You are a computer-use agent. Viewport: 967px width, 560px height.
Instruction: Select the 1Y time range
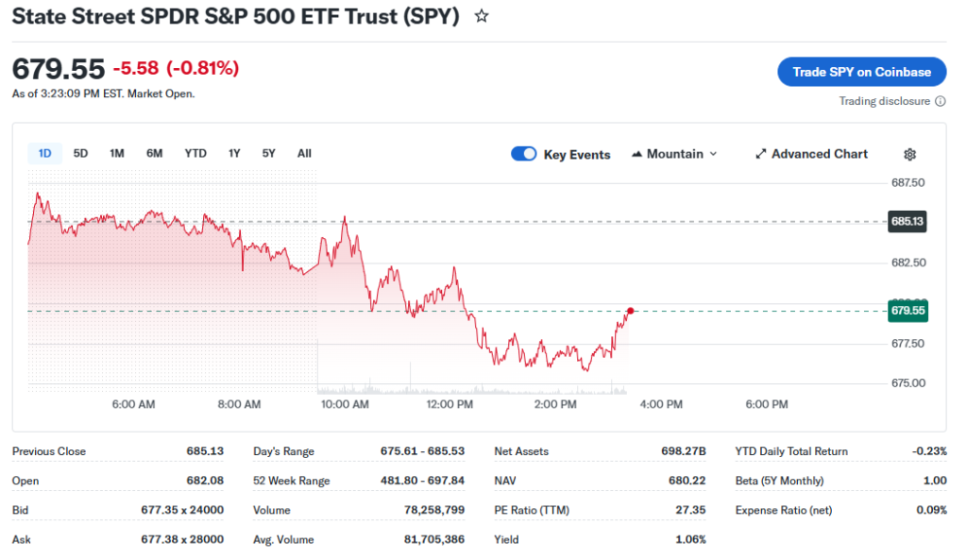(234, 153)
